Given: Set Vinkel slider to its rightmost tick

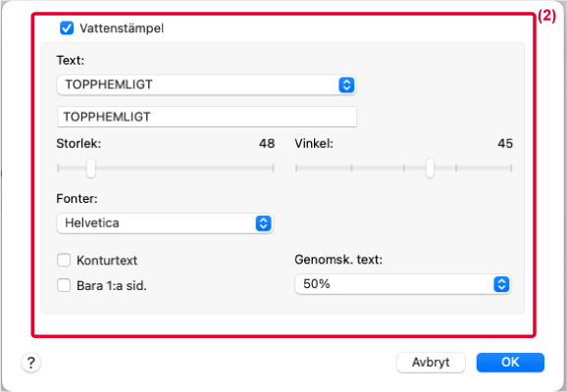Looking at the screenshot, I should click(x=511, y=168).
